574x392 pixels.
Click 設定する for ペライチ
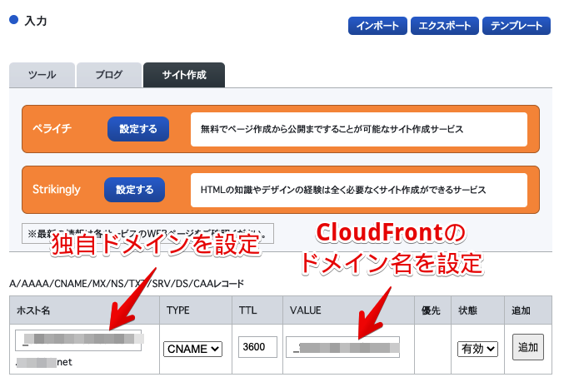(x=138, y=129)
